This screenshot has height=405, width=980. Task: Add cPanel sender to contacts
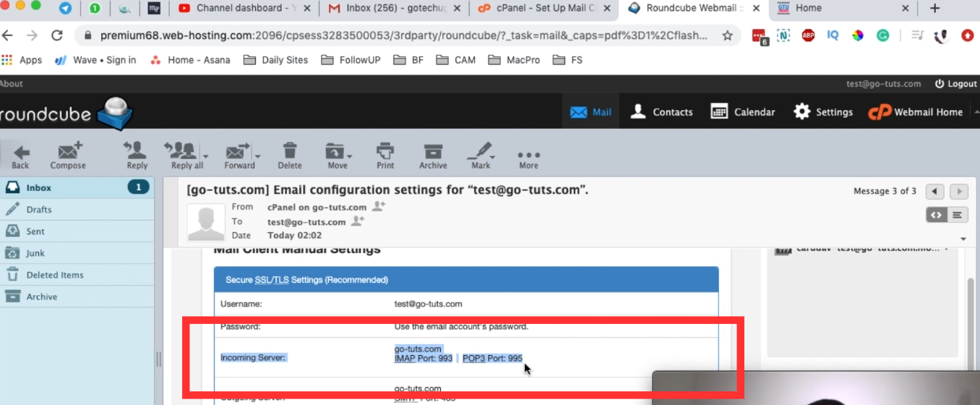pyautogui.click(x=379, y=207)
